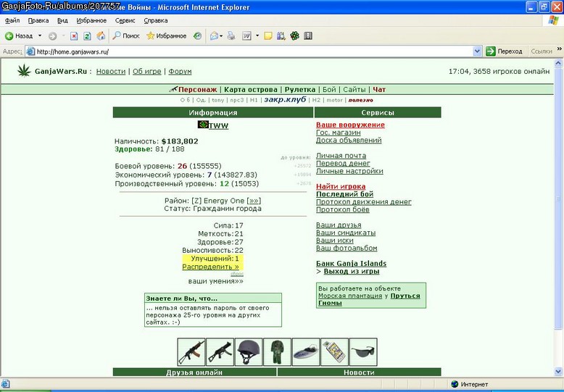
Task: Click the Распределить link
Action: (x=210, y=267)
